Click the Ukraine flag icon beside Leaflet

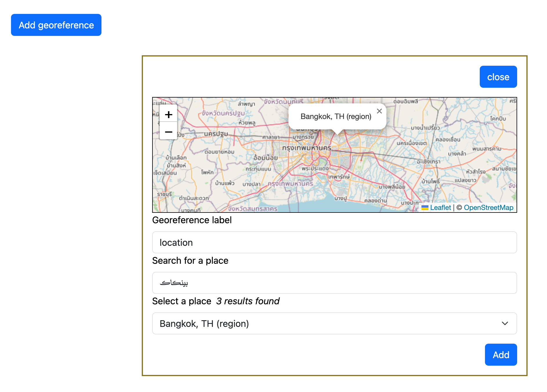425,208
